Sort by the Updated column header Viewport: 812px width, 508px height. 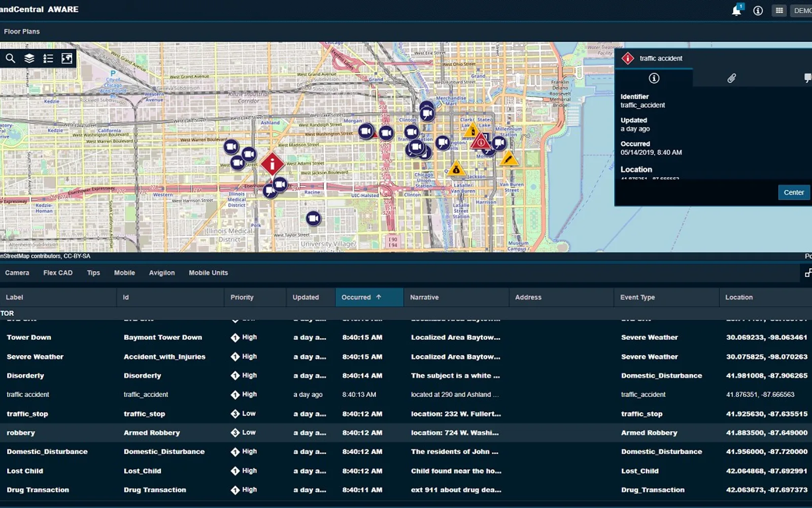click(311, 297)
